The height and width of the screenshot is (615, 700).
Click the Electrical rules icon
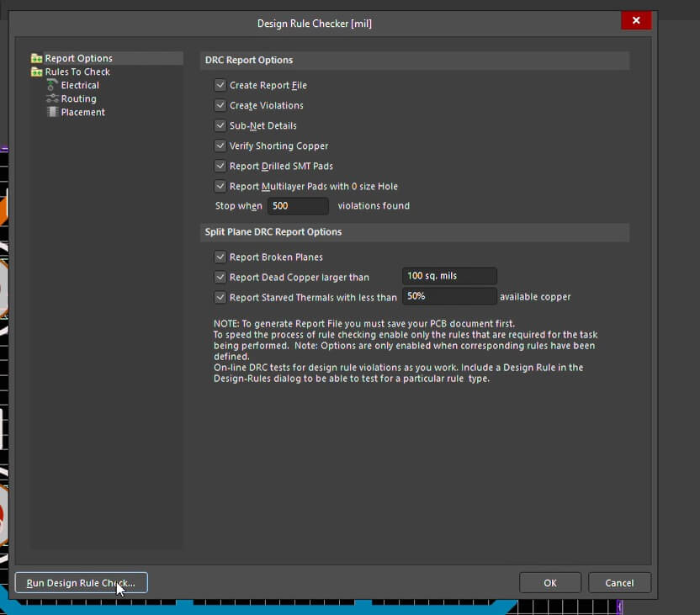[x=52, y=85]
